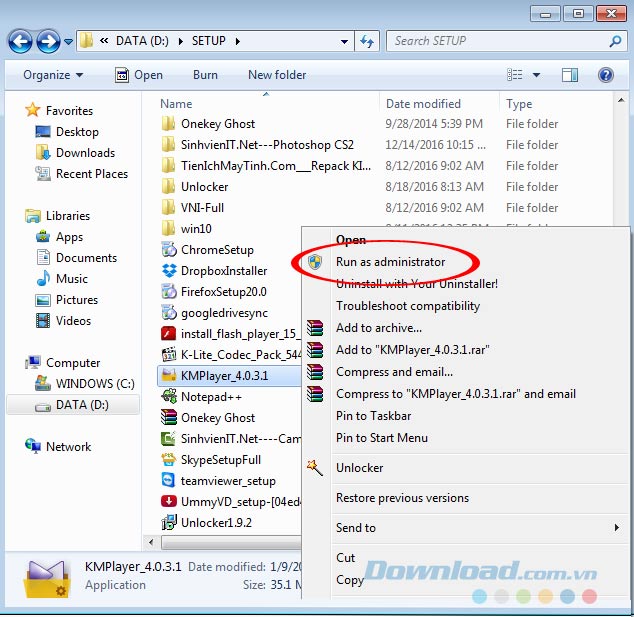The height and width of the screenshot is (617, 634).
Task: Go back with the Back arrow button
Action: [19, 41]
